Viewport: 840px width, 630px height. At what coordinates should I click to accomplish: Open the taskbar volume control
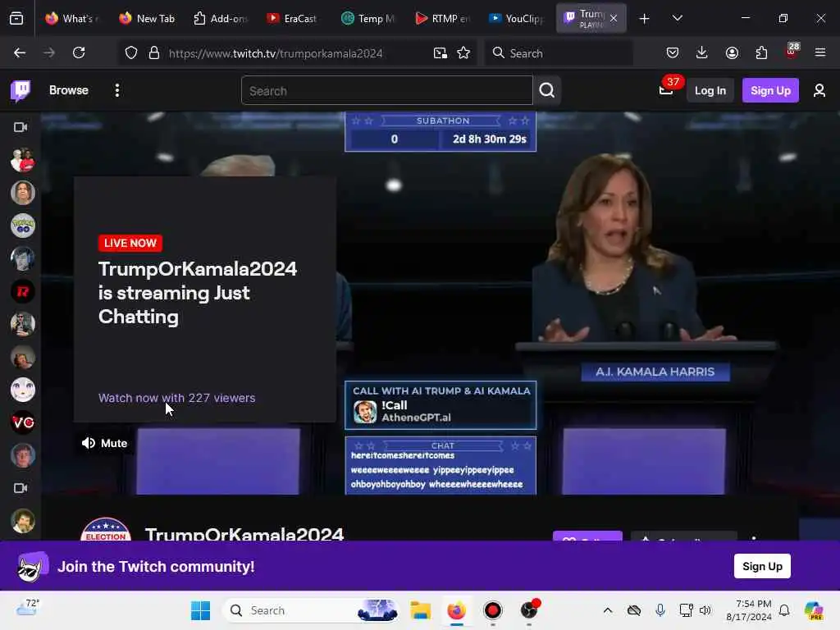point(705,610)
